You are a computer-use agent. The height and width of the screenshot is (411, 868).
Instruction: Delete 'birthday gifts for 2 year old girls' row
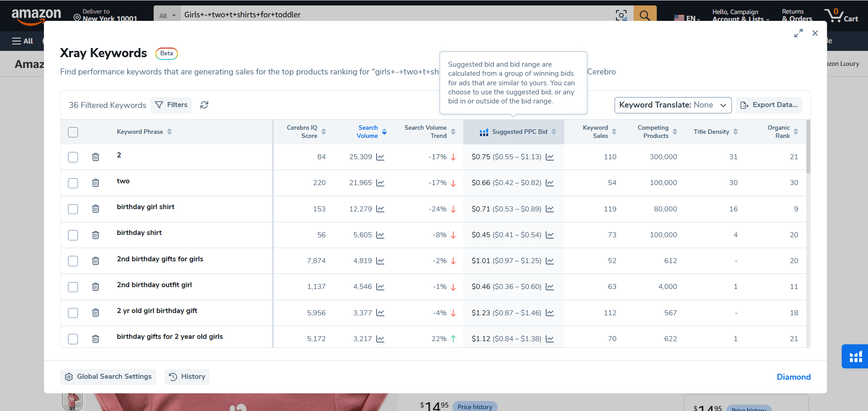[x=96, y=339]
